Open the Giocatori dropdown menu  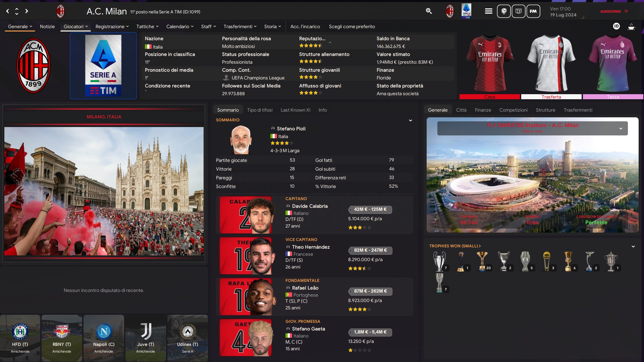click(75, 26)
